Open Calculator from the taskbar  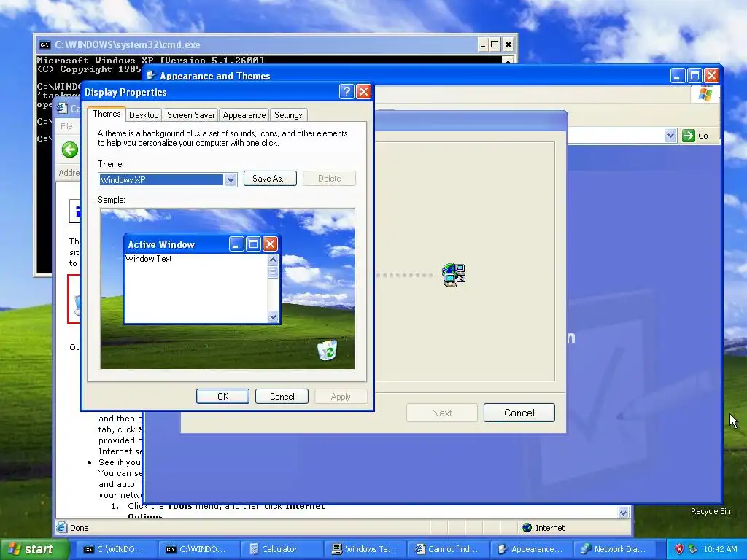(281, 549)
